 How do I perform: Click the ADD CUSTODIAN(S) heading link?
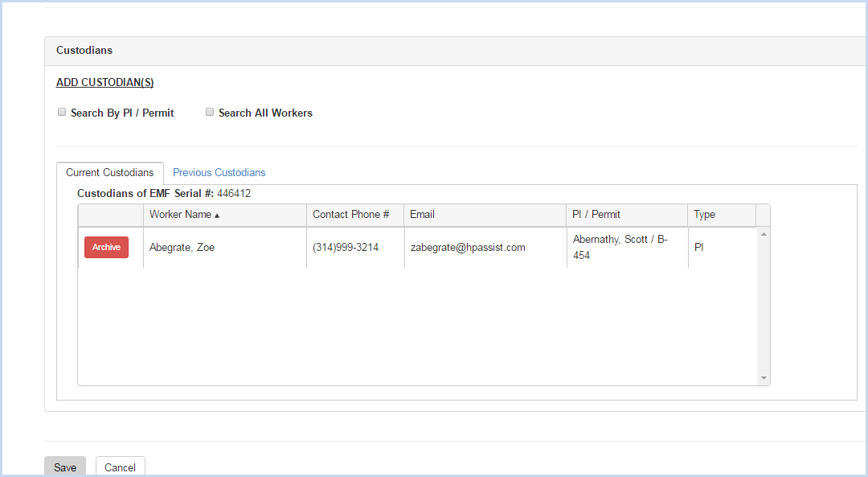pyautogui.click(x=104, y=83)
